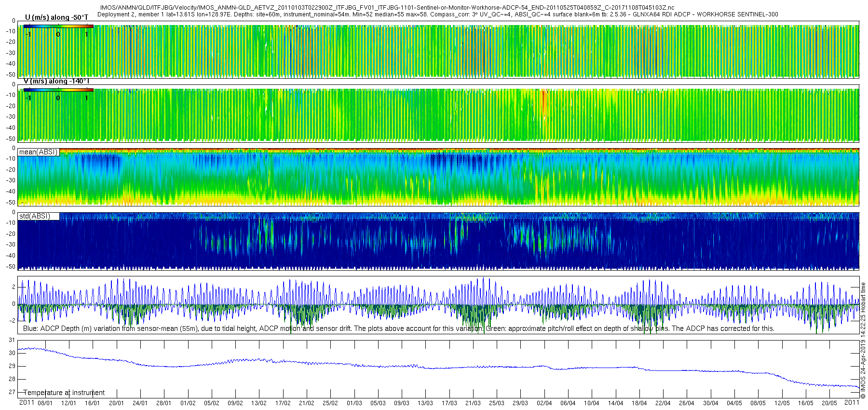Click the U velocity heatmap panel
This screenshot has height=410, width=868.
[x=438, y=50]
